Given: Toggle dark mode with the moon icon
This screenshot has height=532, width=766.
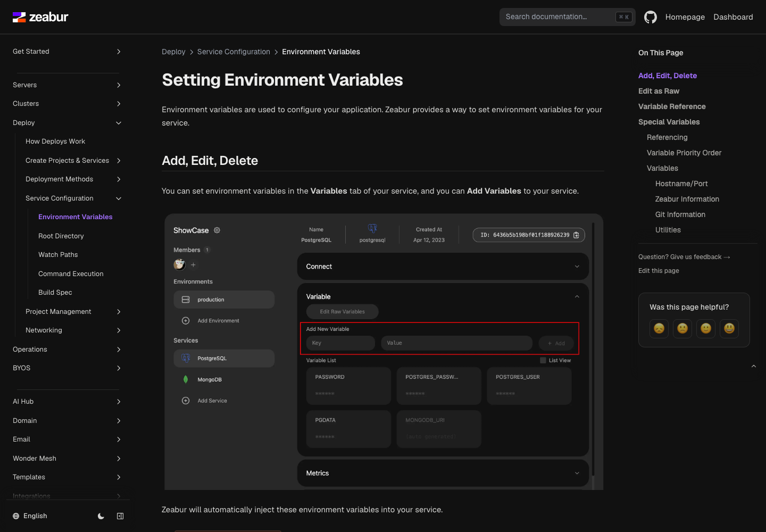Looking at the screenshot, I should [101, 516].
